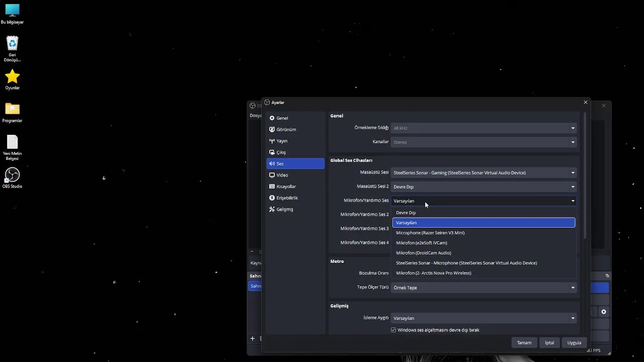Screen dimensions: 644x362
Task: Click the Erişebilirlik accessibility icon
Action: 272,198
